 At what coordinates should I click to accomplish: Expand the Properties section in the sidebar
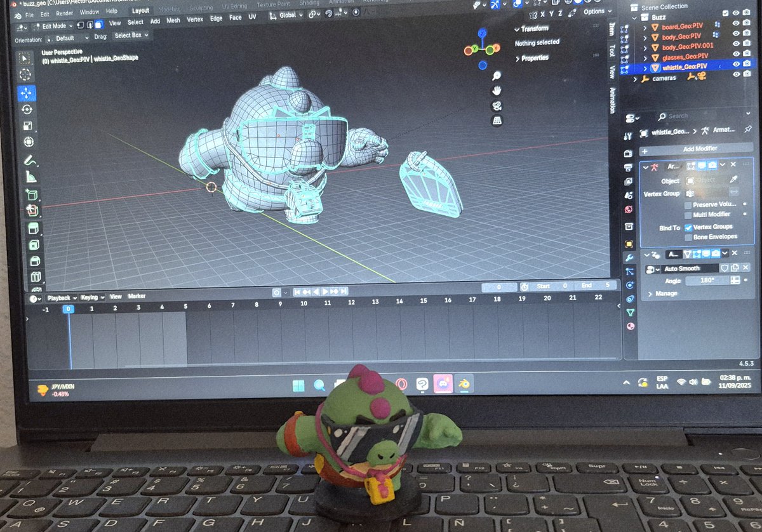coord(531,58)
